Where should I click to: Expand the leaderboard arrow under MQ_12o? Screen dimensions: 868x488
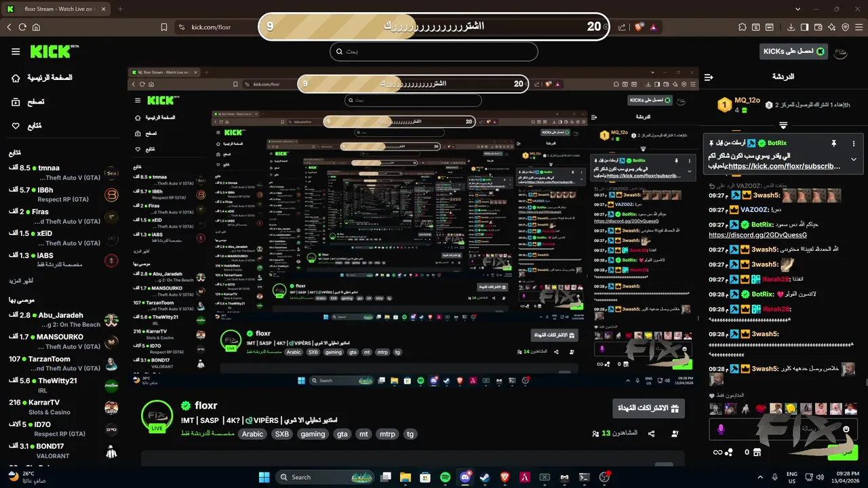point(783,126)
